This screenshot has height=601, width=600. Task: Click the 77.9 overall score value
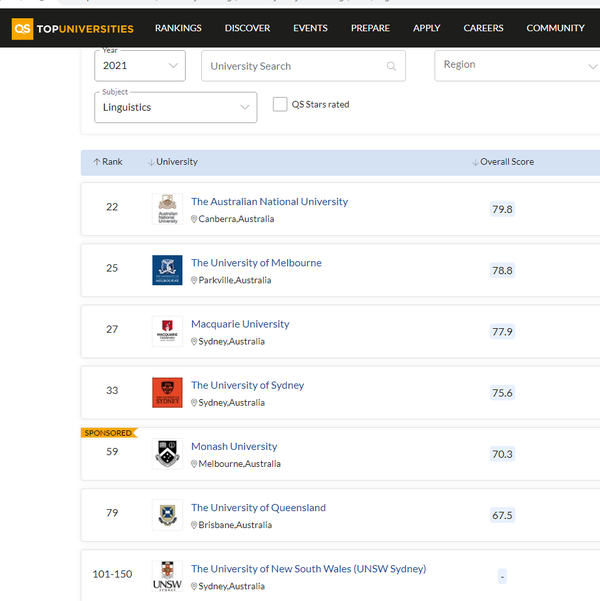[502, 332]
